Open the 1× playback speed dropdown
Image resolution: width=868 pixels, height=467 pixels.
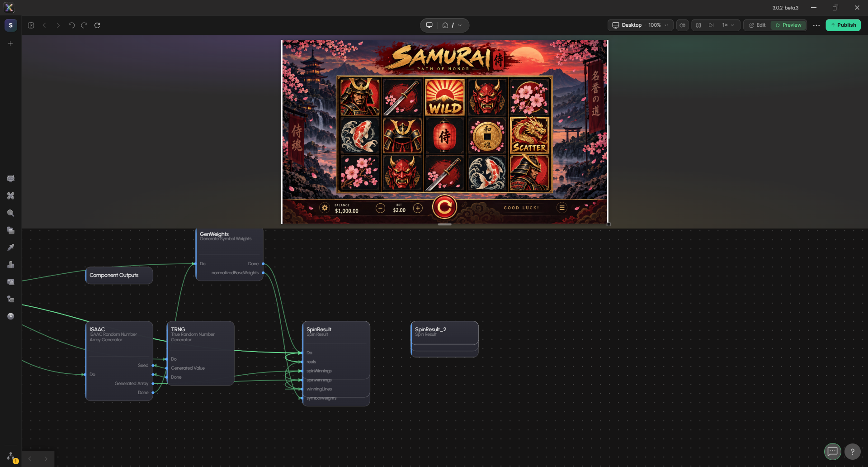(x=728, y=25)
